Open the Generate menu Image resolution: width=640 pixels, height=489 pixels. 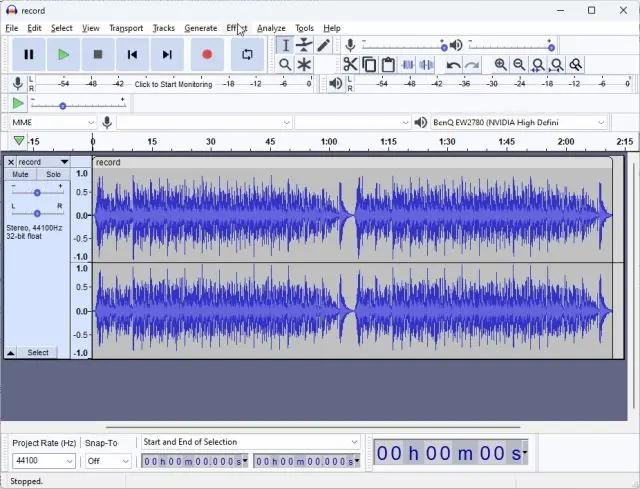200,28
